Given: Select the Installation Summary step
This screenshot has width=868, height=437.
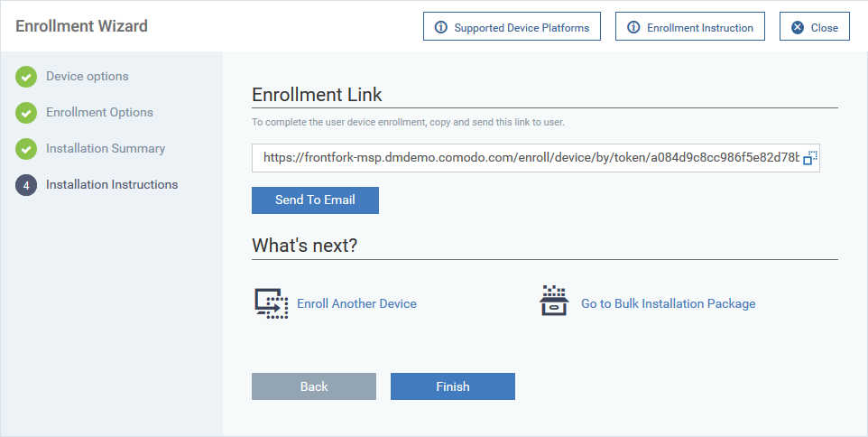Looking at the screenshot, I should click(x=106, y=148).
